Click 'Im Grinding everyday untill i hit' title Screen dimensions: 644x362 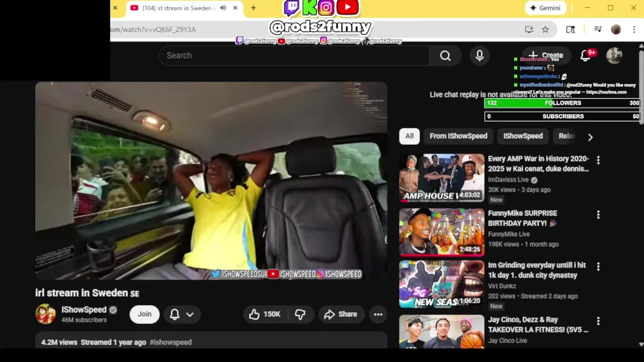(x=537, y=270)
